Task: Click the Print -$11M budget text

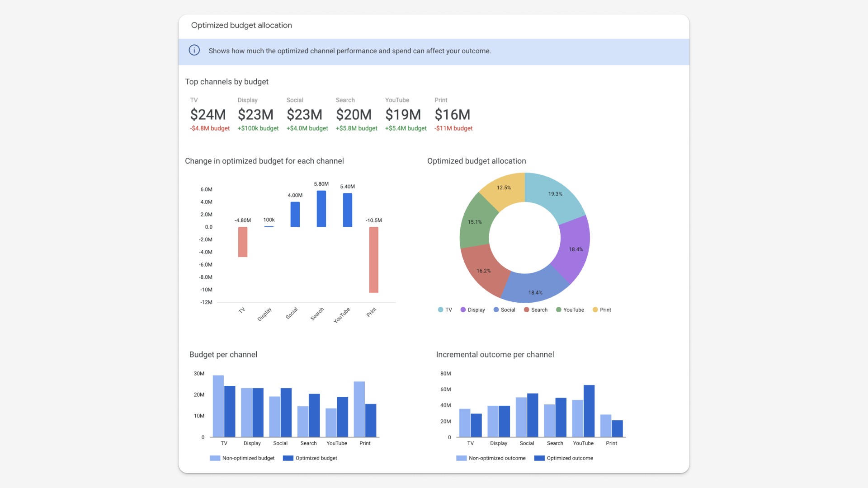Action: pos(453,128)
